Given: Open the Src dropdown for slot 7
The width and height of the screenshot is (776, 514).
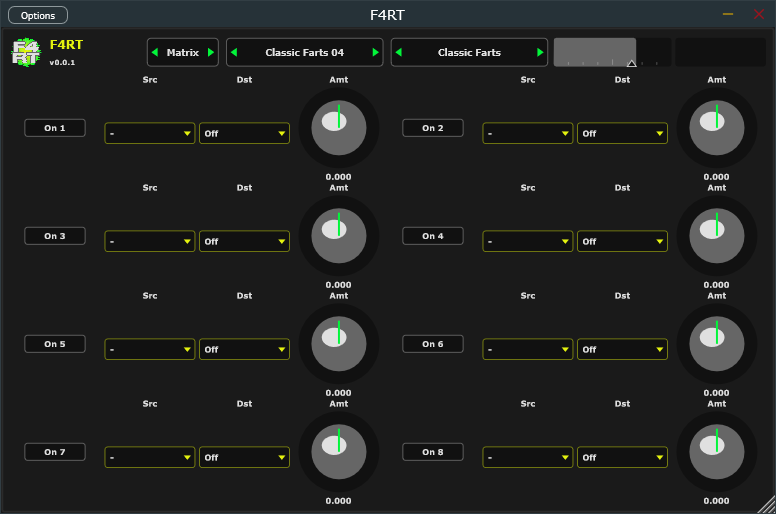Looking at the screenshot, I should 150,457.
